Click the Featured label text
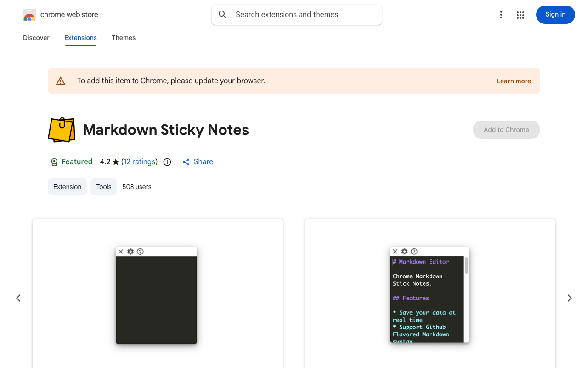The height and width of the screenshot is (368, 588). point(77,162)
